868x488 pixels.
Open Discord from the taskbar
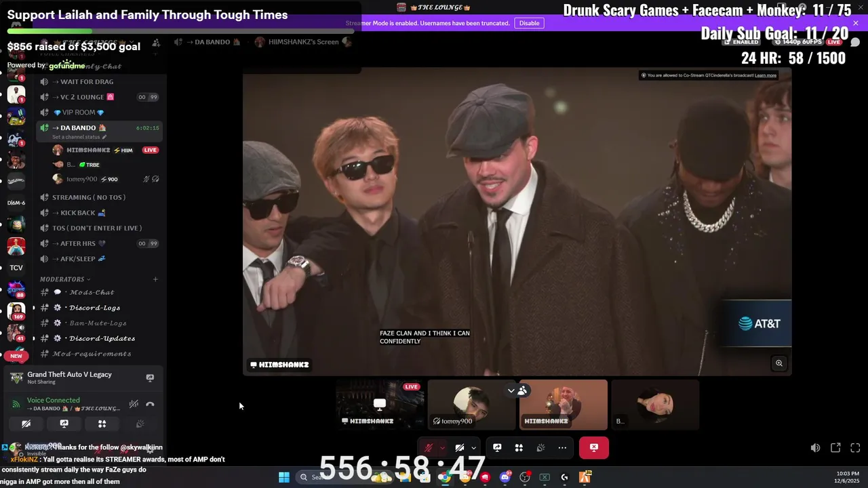pos(505,477)
